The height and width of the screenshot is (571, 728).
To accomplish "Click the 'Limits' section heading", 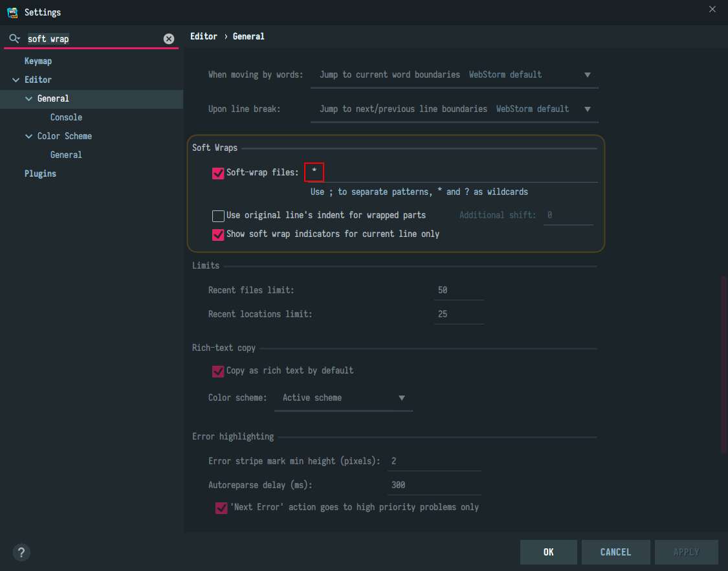I will [x=206, y=265].
